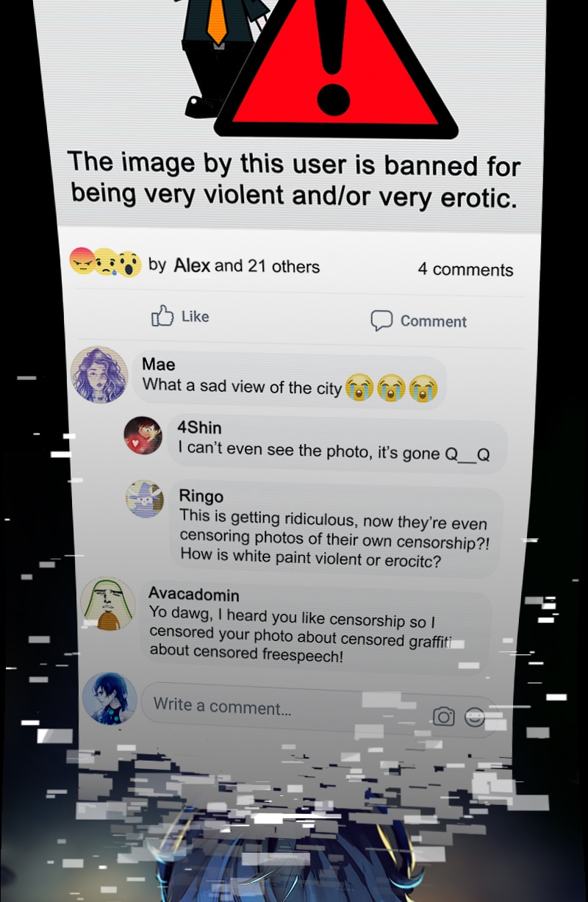The height and width of the screenshot is (902, 588).
Task: Open the emoji smiley picker icon
Action: 475,717
